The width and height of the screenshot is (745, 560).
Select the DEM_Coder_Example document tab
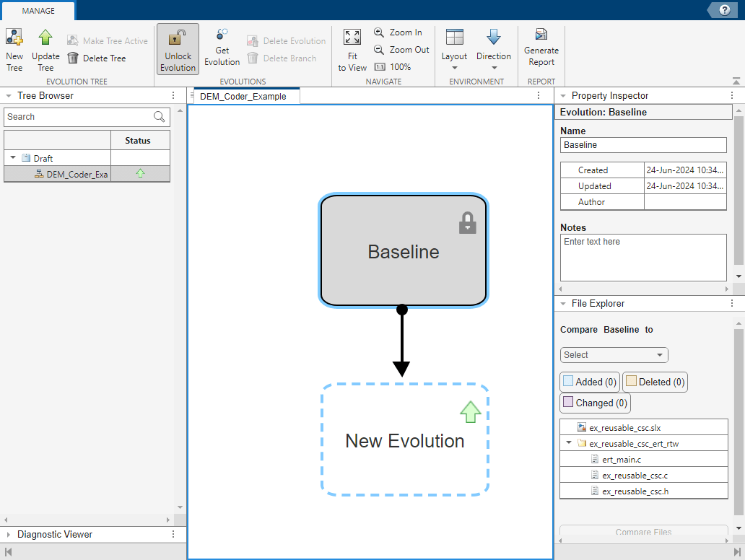[243, 96]
